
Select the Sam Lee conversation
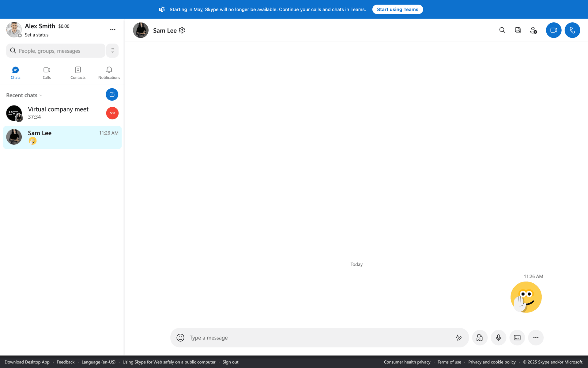[62, 137]
